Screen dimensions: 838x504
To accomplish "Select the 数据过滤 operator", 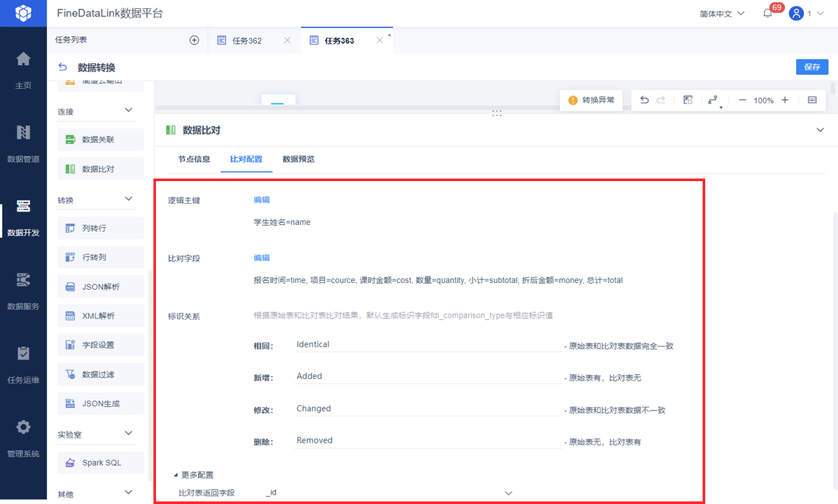I will coord(101,374).
